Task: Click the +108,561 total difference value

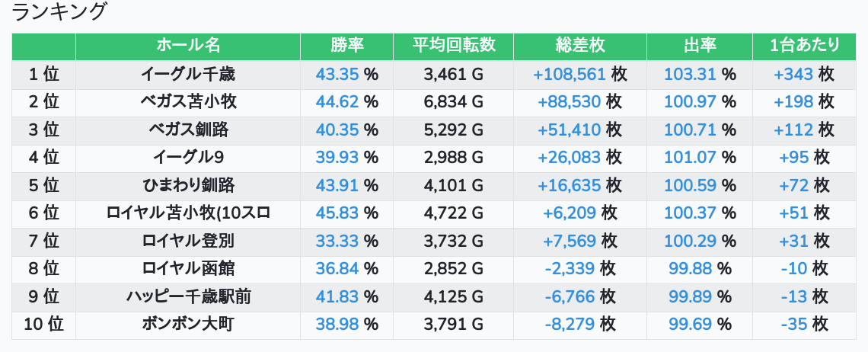Action: click(570, 75)
